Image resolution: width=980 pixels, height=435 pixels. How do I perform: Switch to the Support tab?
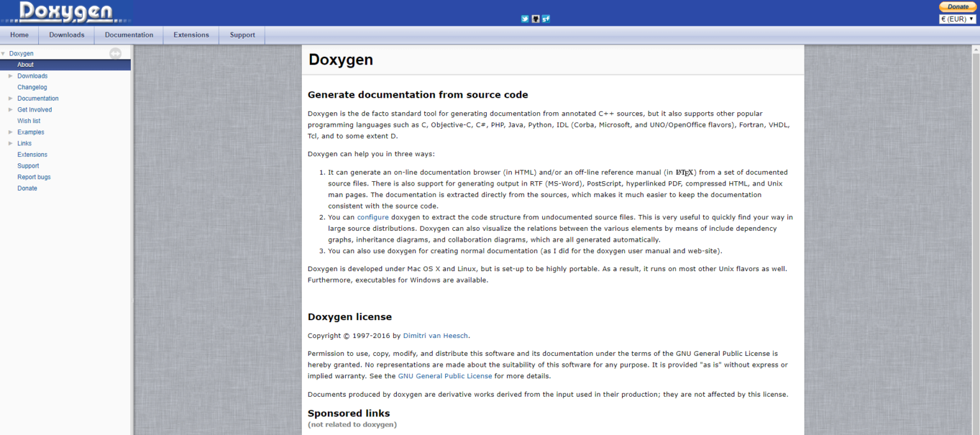(241, 35)
